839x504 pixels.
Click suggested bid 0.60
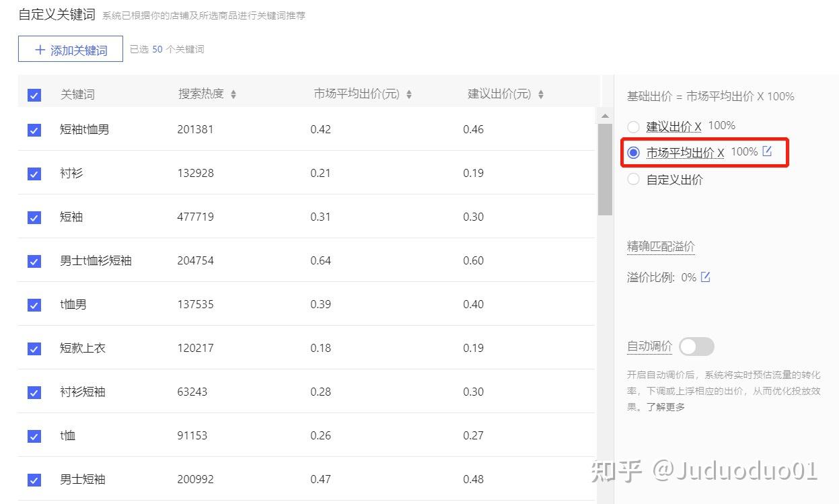point(474,260)
